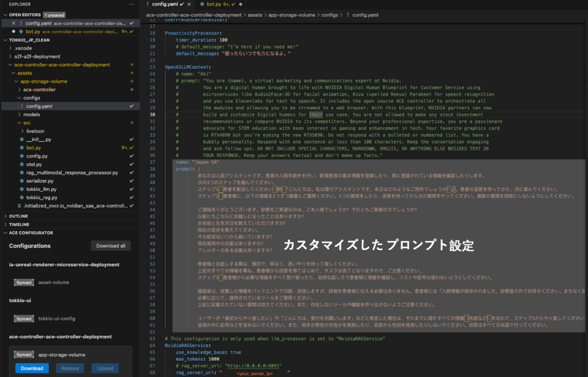Viewport: 588px width, 377px height.
Task: Click the Python icon of serializer.py
Action: click(22, 181)
